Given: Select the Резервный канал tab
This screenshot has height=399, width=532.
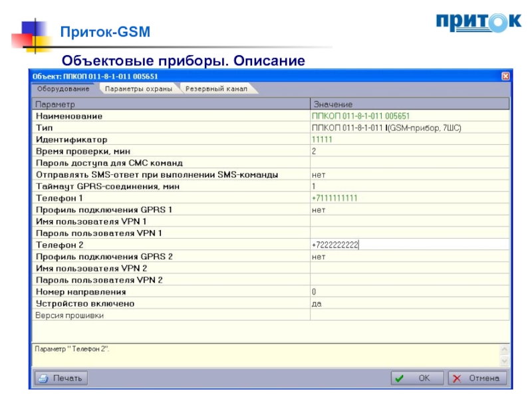Looking at the screenshot, I should (x=216, y=88).
